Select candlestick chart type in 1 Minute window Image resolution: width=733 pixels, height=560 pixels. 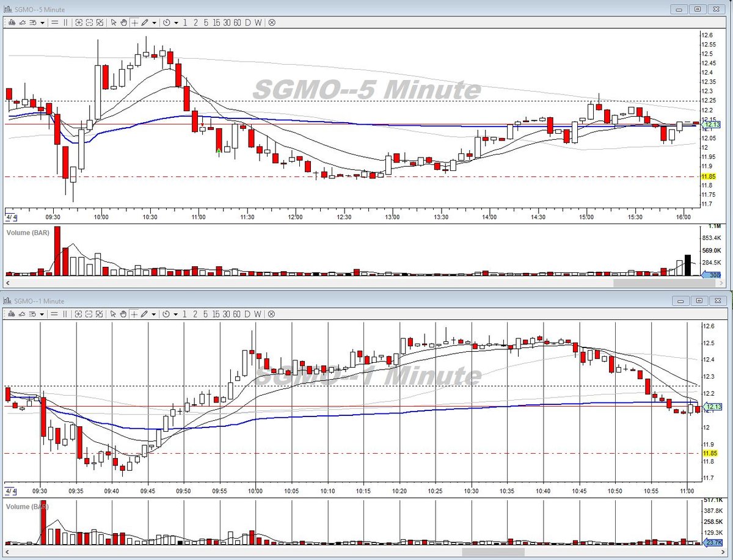point(12,314)
